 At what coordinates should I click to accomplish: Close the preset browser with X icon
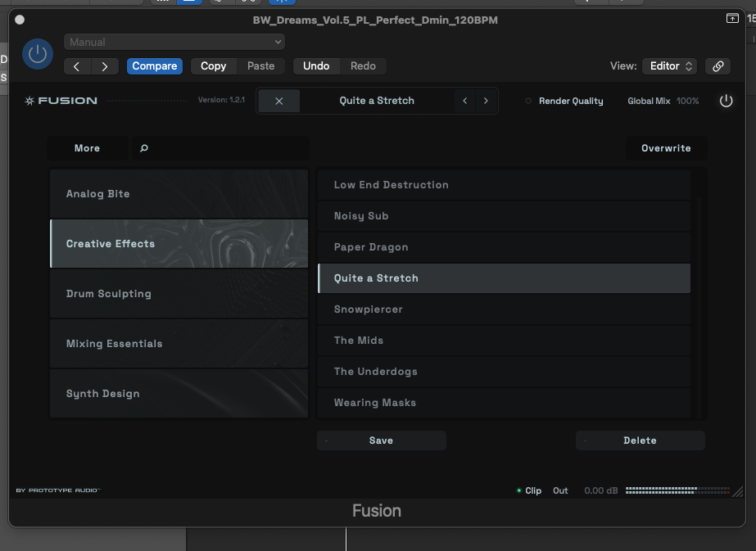point(279,101)
